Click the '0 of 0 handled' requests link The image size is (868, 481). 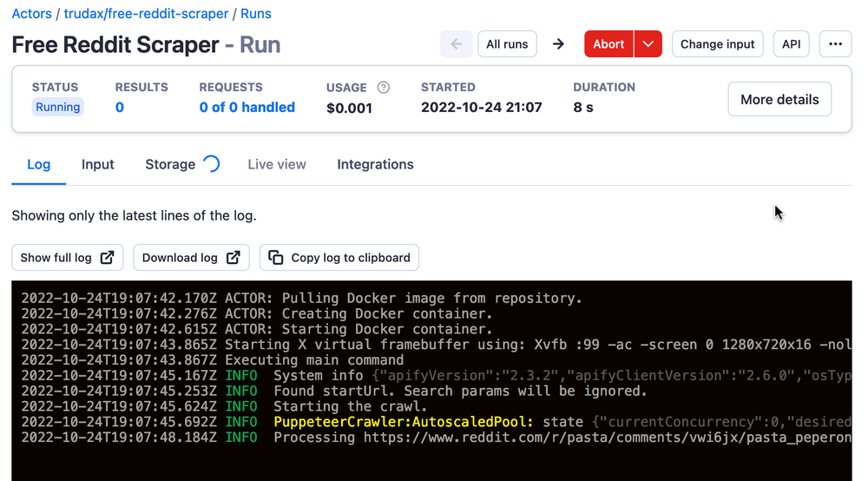247,108
